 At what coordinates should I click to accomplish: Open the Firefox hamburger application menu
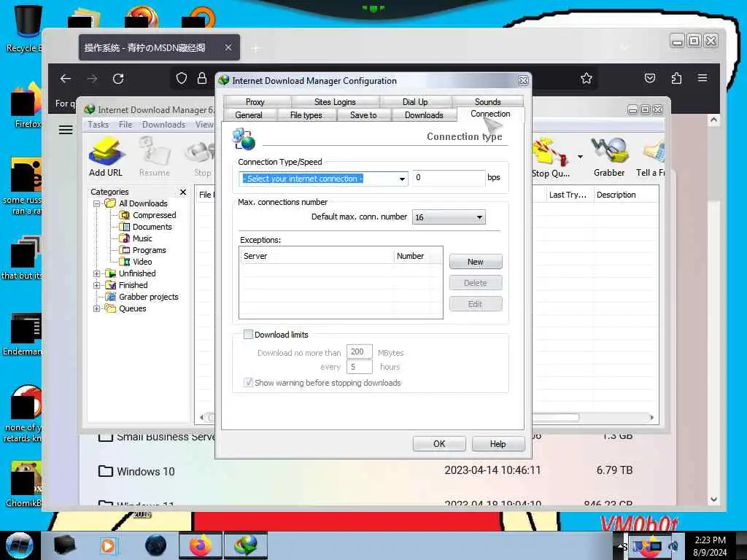[703, 77]
